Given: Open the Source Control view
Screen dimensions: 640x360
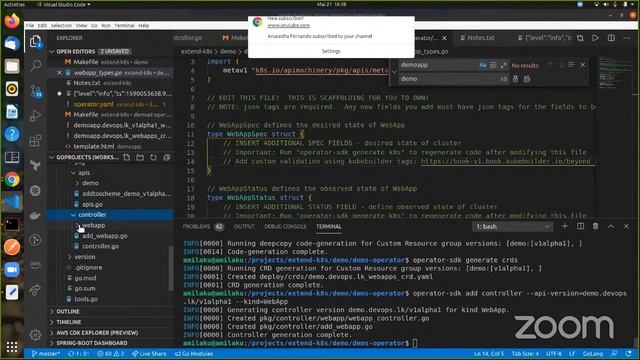Looking at the screenshot, I should (x=36, y=91).
